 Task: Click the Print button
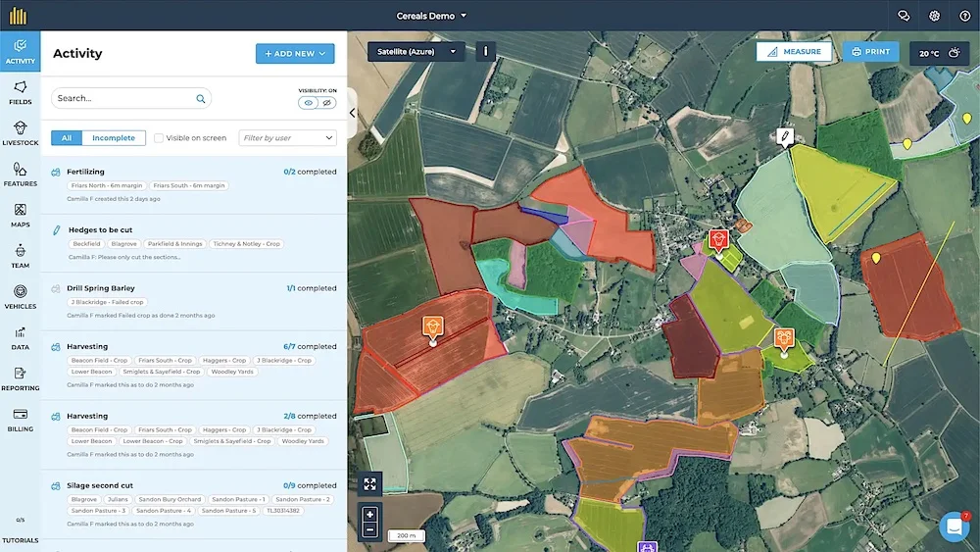(870, 52)
